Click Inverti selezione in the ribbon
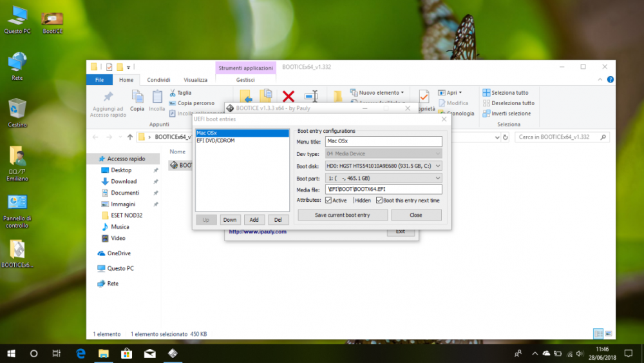Image resolution: width=644 pixels, height=363 pixels. tap(507, 113)
